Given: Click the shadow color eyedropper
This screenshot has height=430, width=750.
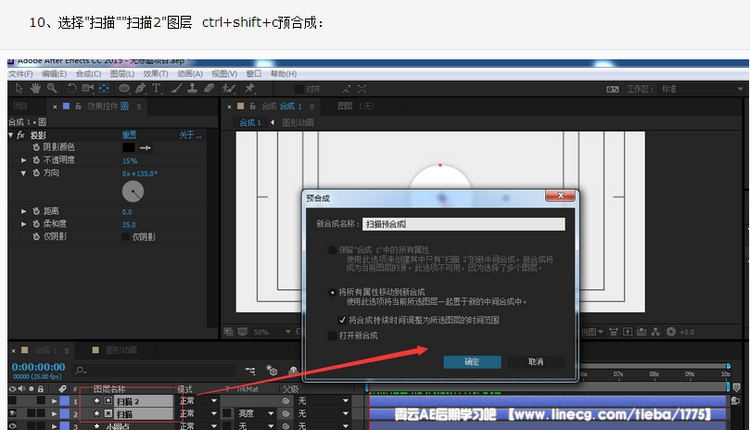Looking at the screenshot, I should (x=145, y=148).
